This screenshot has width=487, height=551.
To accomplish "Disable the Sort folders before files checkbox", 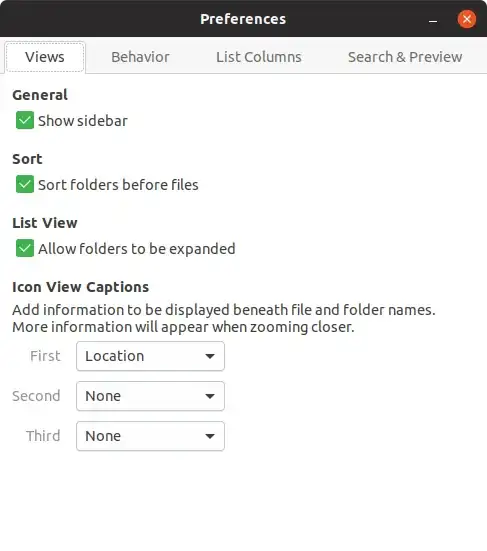I will point(25,184).
